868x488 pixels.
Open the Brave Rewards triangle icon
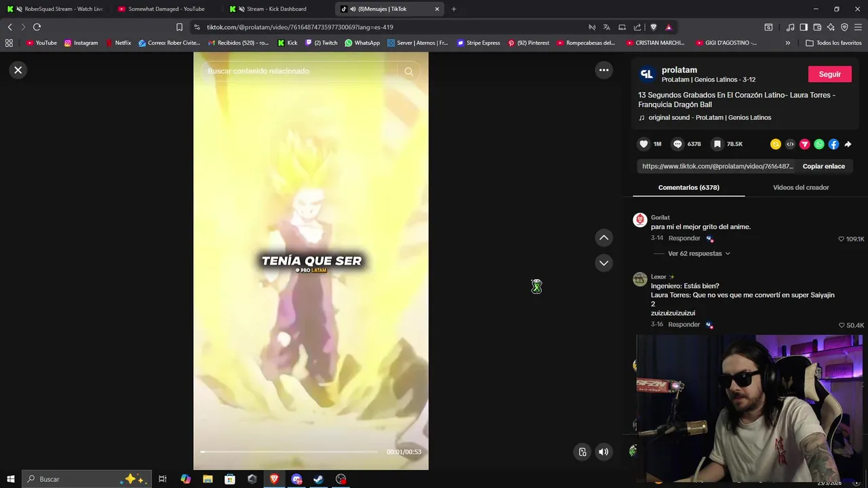(669, 27)
